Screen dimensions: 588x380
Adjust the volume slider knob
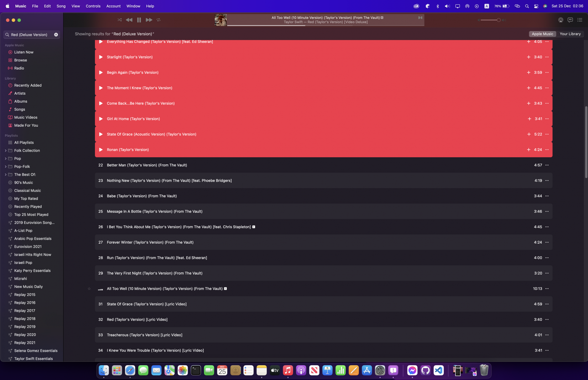point(499,20)
